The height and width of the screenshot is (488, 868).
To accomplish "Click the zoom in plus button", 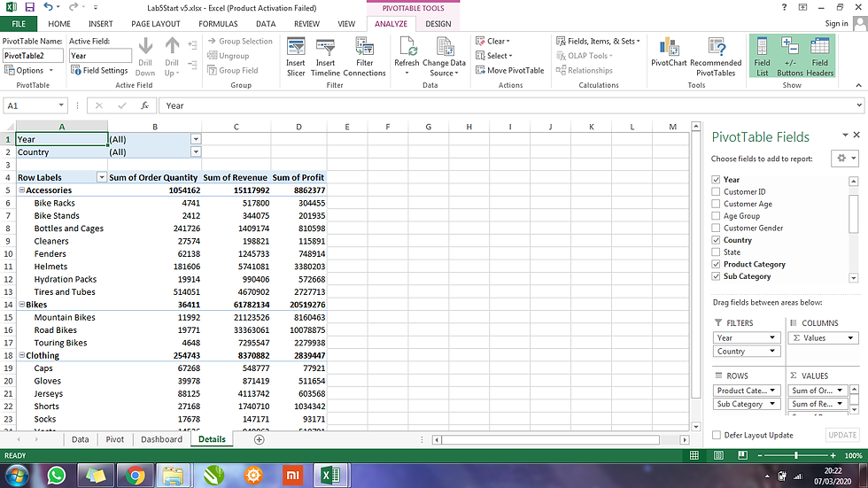I will click(833, 455).
